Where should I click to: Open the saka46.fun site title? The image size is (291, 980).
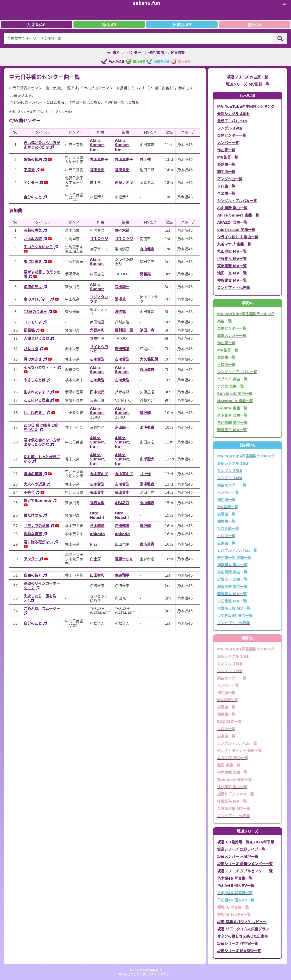pyautogui.click(x=146, y=3)
